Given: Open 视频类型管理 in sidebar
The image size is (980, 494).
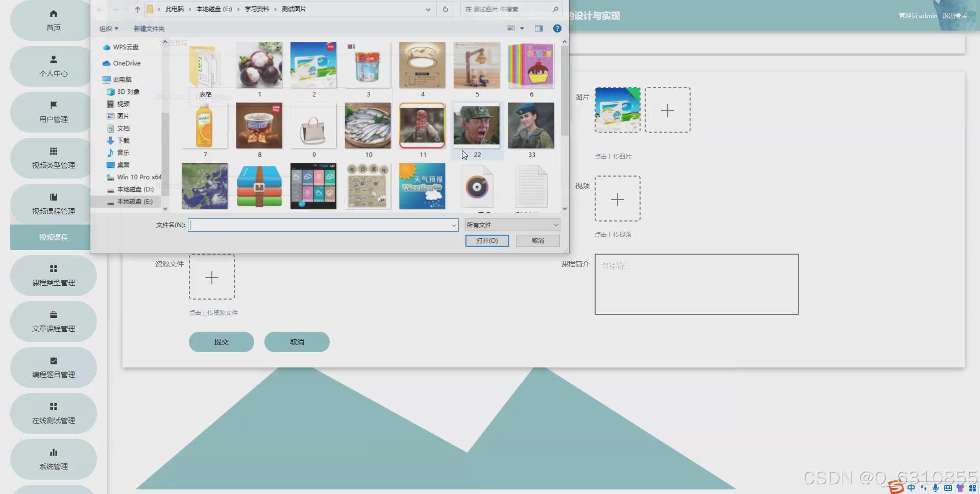Looking at the screenshot, I should [54, 158].
